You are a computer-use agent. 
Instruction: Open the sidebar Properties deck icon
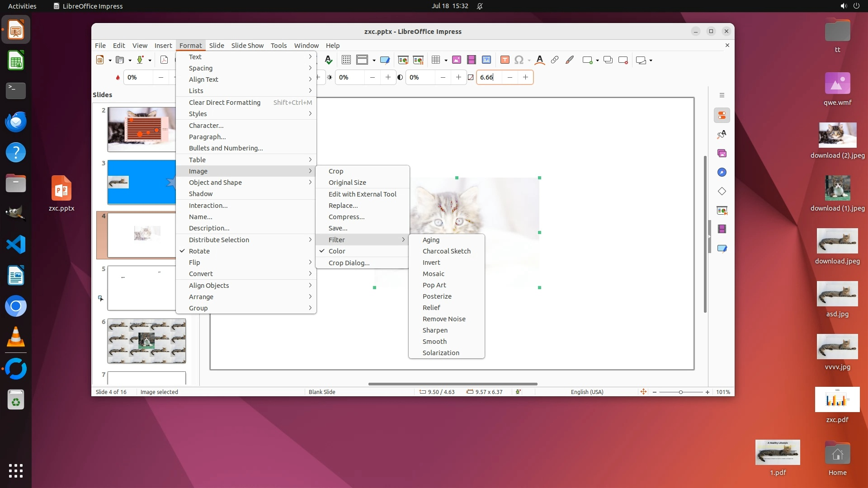722,116
